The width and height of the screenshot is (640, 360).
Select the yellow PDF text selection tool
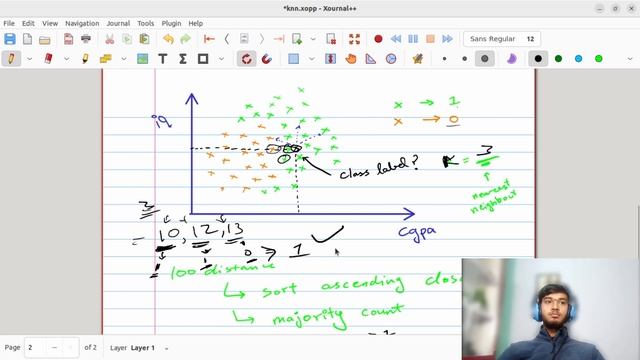[x=105, y=59]
